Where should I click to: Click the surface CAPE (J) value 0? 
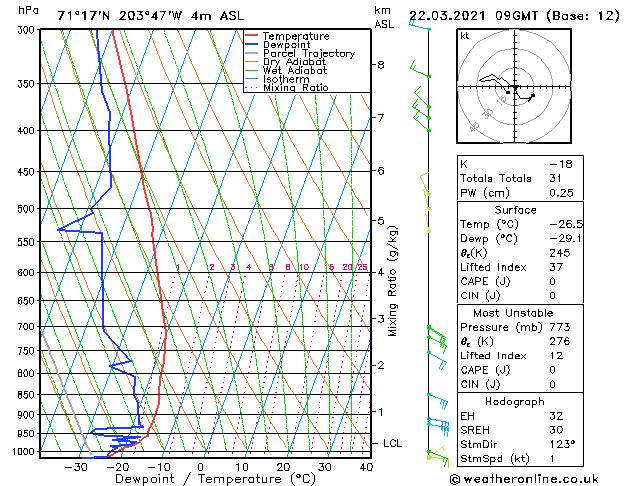point(552,281)
